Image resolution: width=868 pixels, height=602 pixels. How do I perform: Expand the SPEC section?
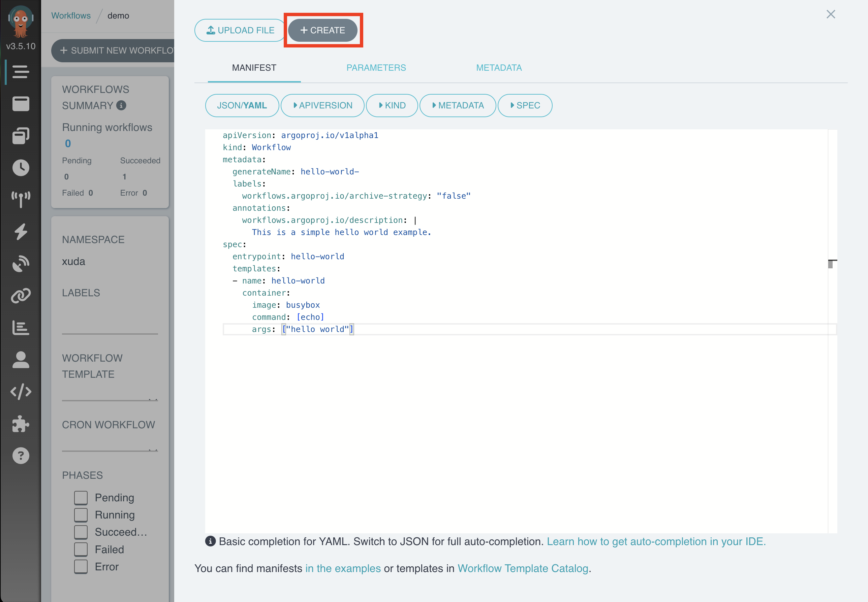pos(525,105)
